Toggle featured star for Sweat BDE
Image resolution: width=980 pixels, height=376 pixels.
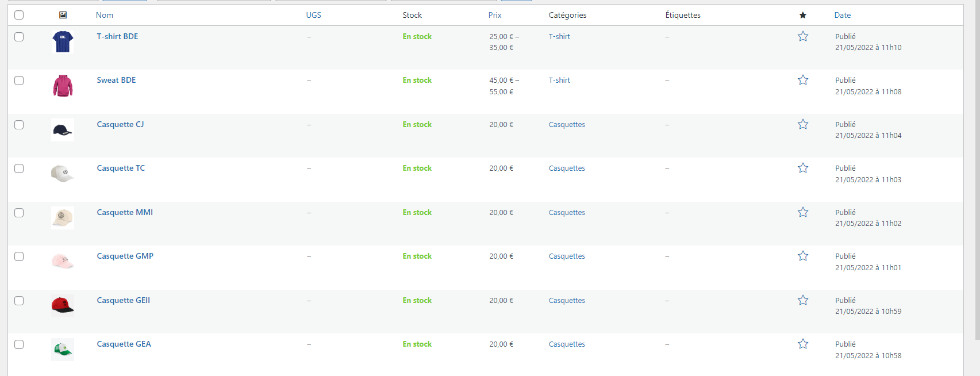(x=803, y=80)
